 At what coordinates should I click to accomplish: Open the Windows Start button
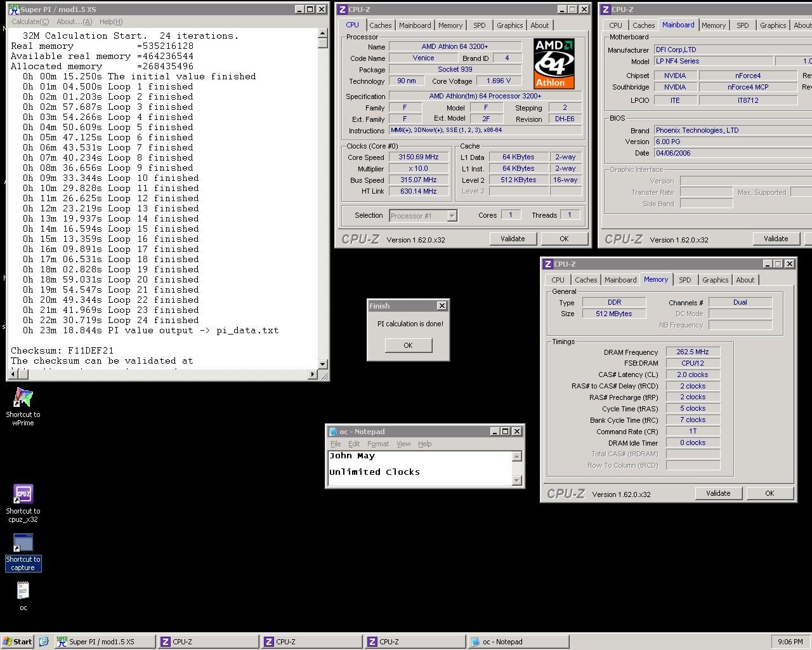tap(17, 641)
